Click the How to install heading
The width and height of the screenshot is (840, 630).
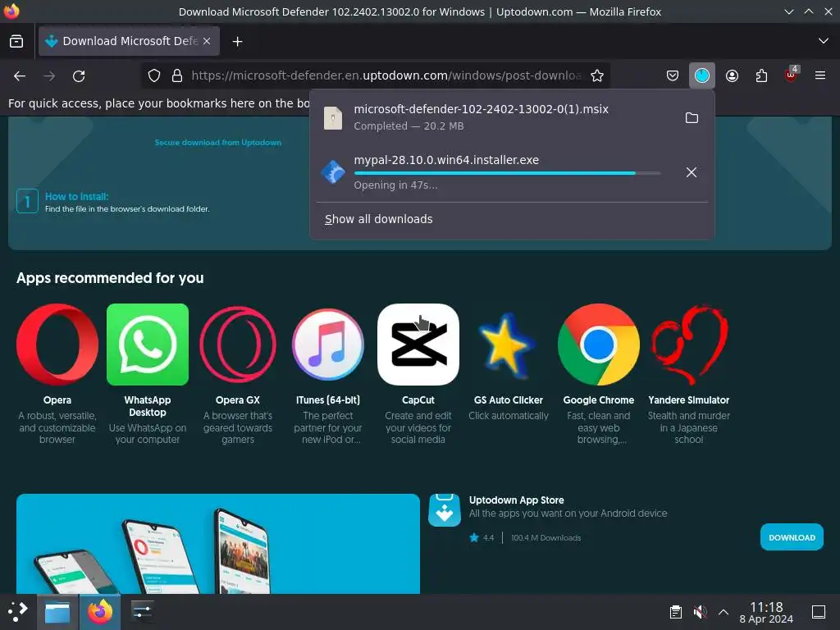point(76,197)
